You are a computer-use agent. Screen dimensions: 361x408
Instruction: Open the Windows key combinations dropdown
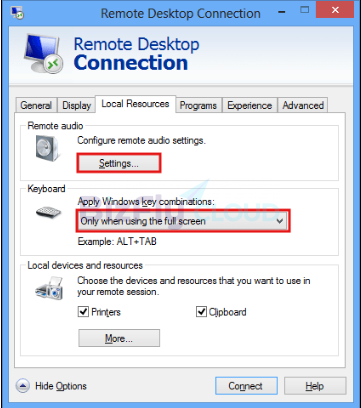tap(183, 221)
